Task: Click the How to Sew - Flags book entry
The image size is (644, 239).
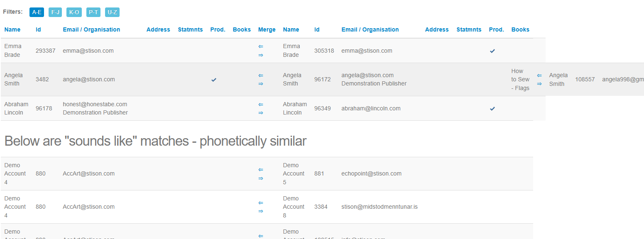Action: click(x=520, y=79)
